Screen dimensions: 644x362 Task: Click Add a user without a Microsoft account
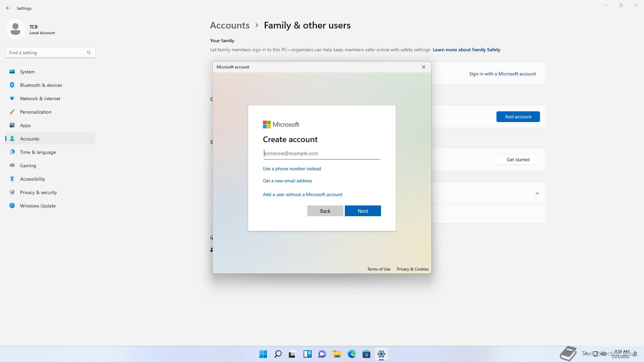click(x=303, y=194)
